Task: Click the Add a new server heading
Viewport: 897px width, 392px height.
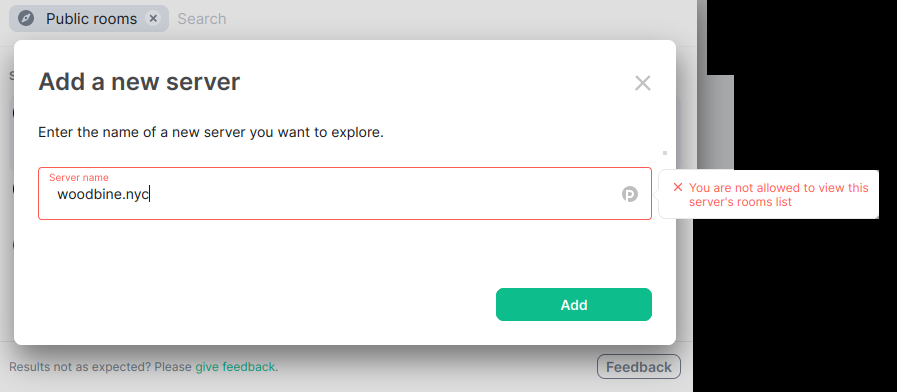Action: 139,82
